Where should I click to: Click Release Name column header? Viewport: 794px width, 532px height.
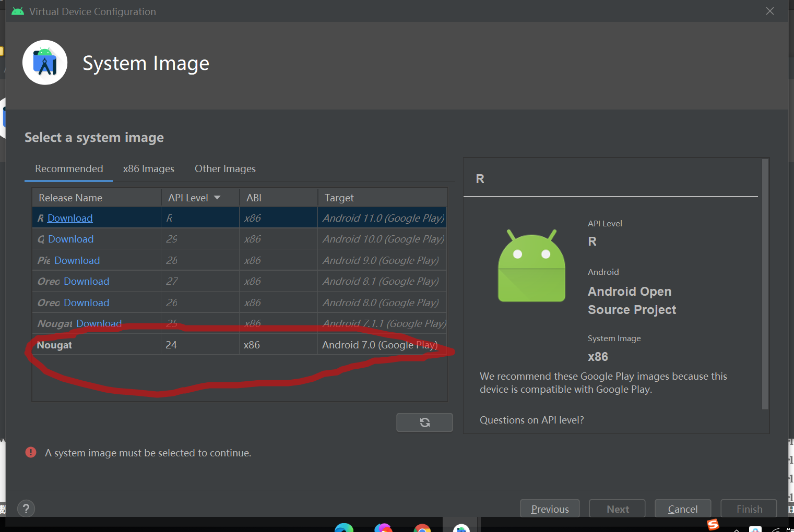(x=97, y=198)
